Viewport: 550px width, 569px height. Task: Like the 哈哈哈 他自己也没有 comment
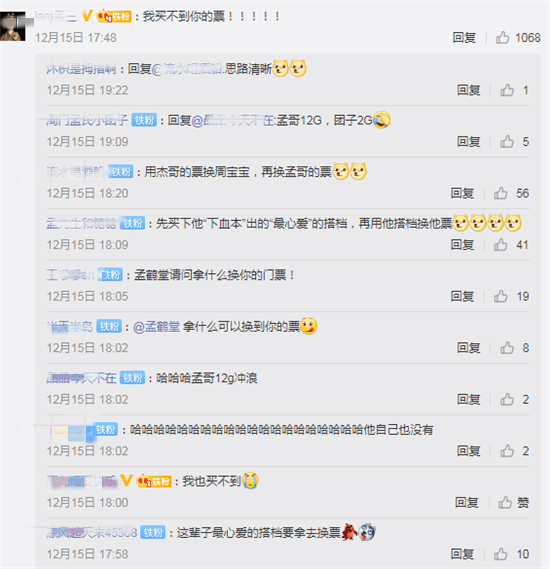[x=507, y=451]
